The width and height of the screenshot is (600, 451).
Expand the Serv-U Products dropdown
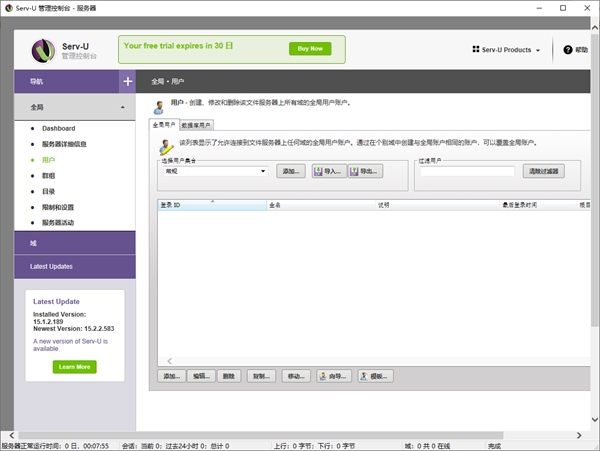[x=538, y=50]
